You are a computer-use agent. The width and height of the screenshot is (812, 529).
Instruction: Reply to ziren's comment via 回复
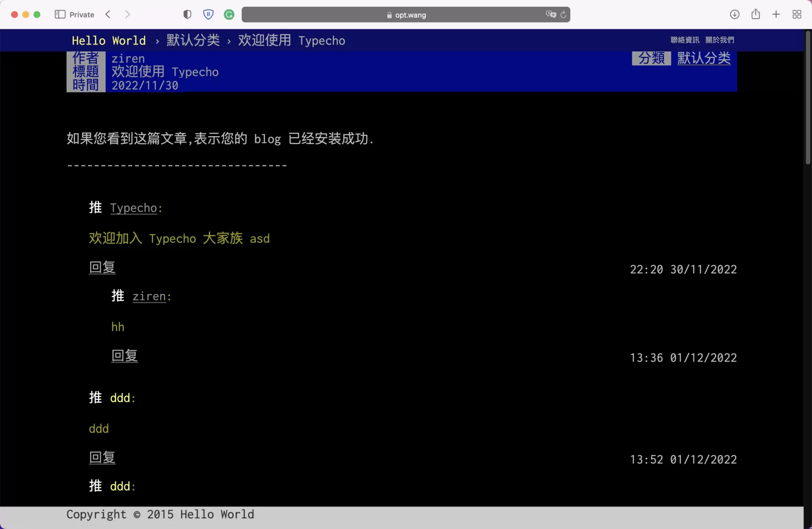[124, 356]
